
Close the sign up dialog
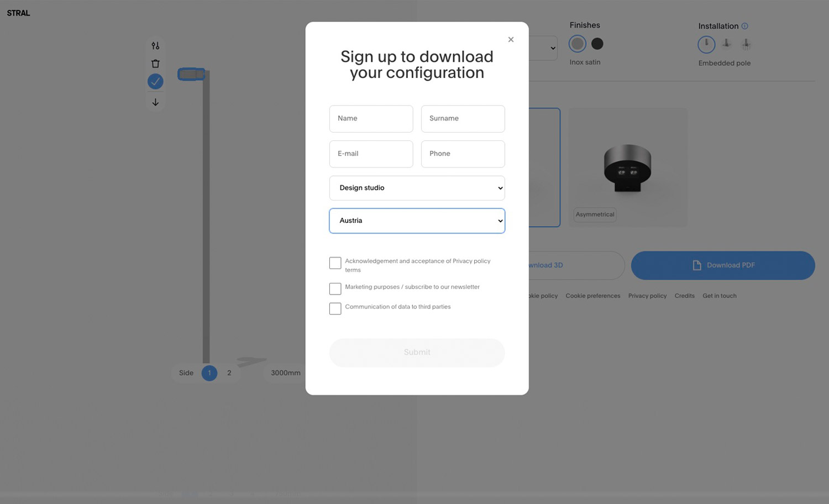point(511,39)
